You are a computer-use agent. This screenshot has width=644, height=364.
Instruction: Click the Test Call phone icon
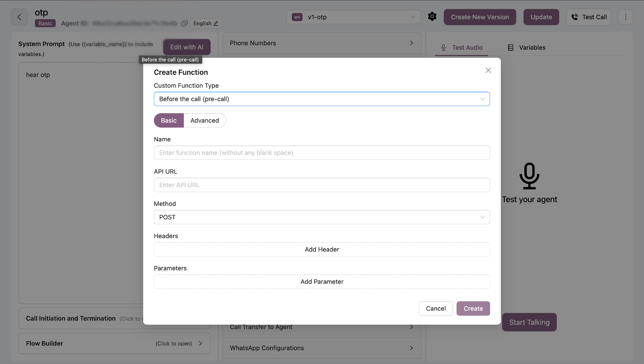(575, 17)
